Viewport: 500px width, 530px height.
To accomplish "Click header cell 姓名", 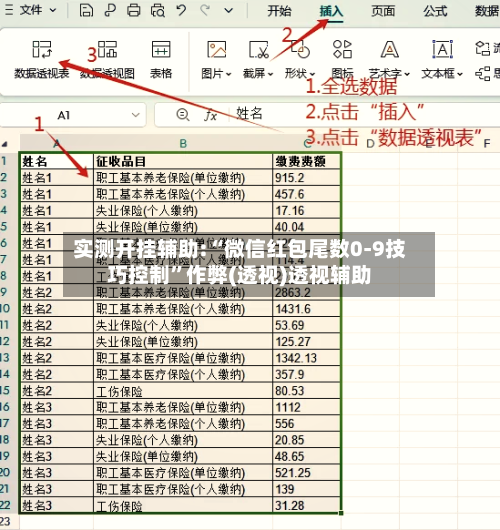I will [x=56, y=161].
